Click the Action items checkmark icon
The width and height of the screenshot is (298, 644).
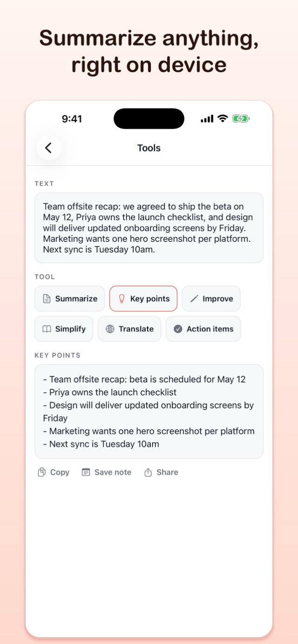pos(178,329)
